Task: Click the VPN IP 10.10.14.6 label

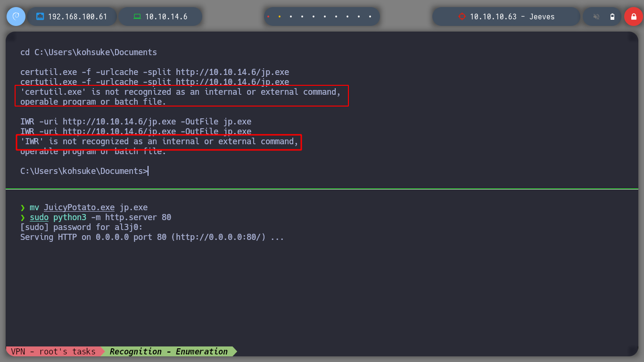Action: click(166, 16)
